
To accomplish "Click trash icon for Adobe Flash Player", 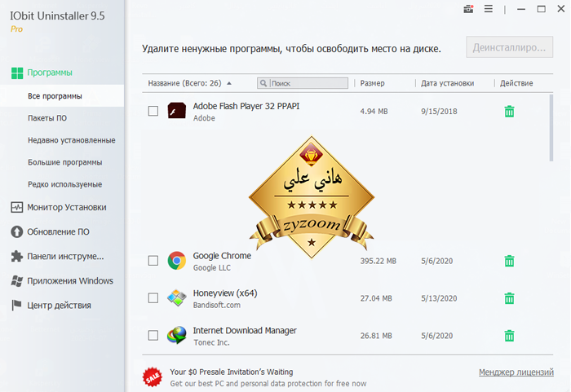I will [509, 112].
